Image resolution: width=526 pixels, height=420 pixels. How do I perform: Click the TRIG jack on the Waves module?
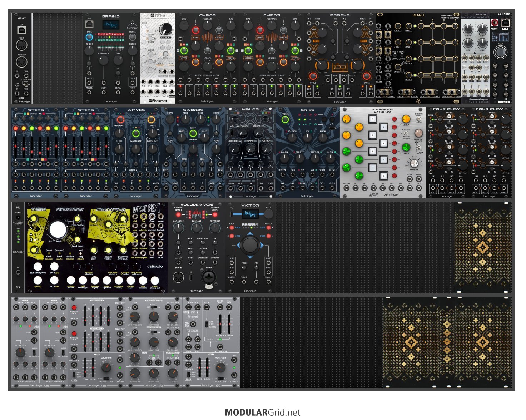click(116, 188)
